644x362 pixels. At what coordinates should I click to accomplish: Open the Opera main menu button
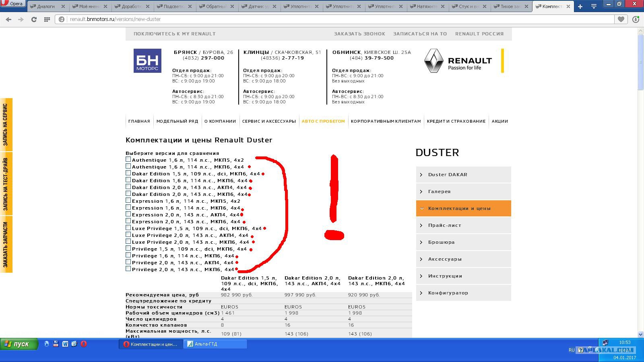point(13,4)
